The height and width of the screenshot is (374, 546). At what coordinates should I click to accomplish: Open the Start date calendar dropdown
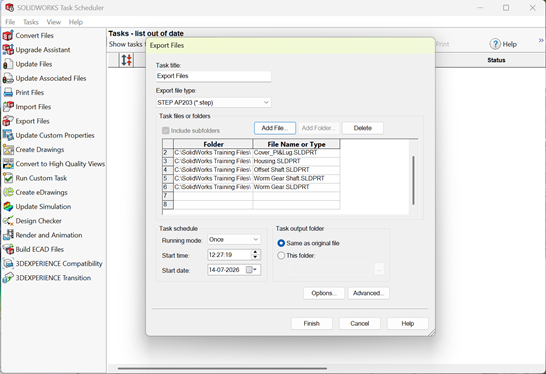[x=251, y=270]
